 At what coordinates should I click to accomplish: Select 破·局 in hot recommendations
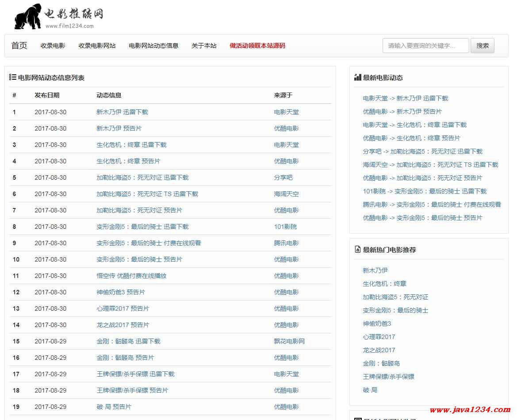(370, 390)
